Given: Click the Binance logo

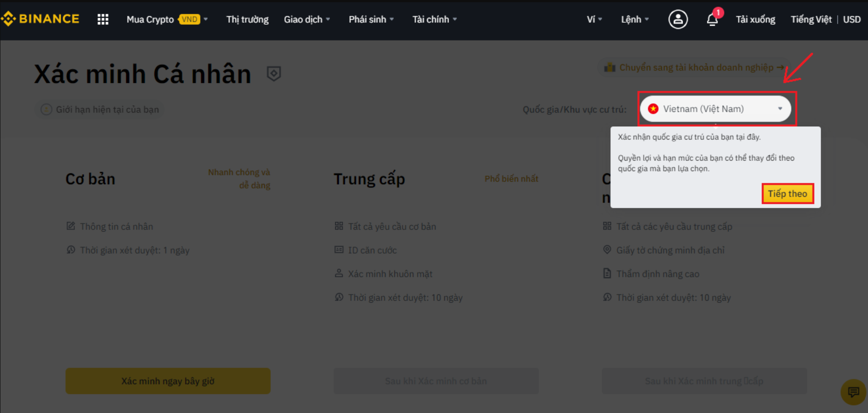Looking at the screenshot, I should point(40,19).
